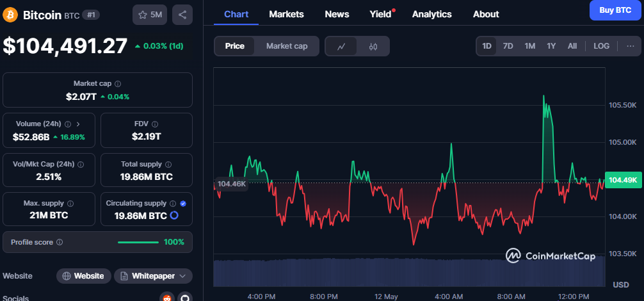Expand the Whitepaper dropdown
This screenshot has height=301, width=644.
tap(153, 276)
